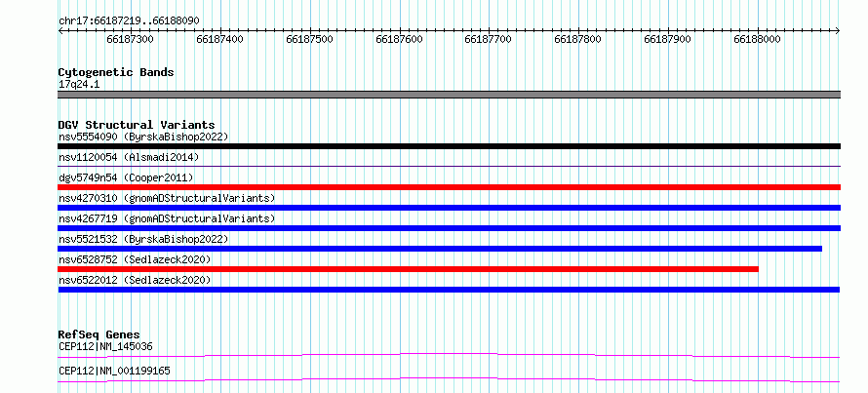Select the nsv1120054 (Alsmadi2014) label
Image resolution: width=868 pixels, height=393 pixels.
pyautogui.click(x=129, y=157)
